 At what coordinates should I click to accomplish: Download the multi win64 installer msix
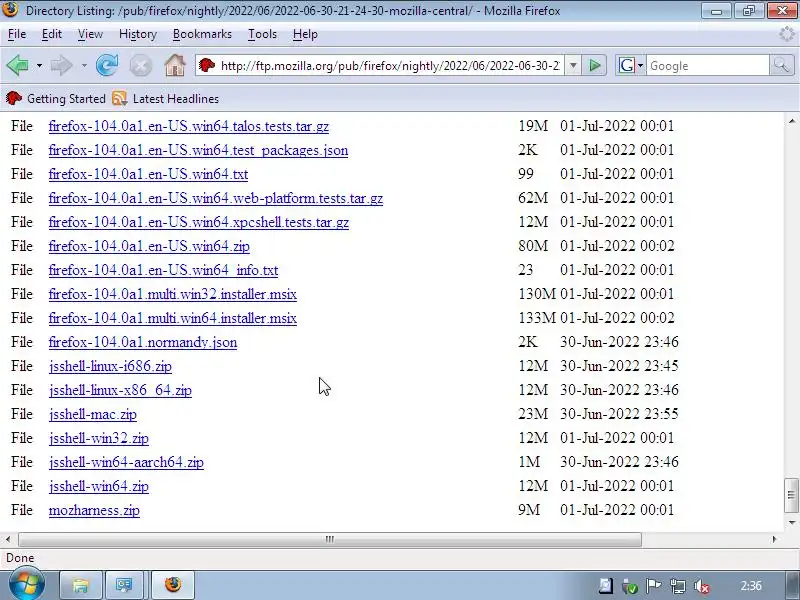[x=172, y=318]
